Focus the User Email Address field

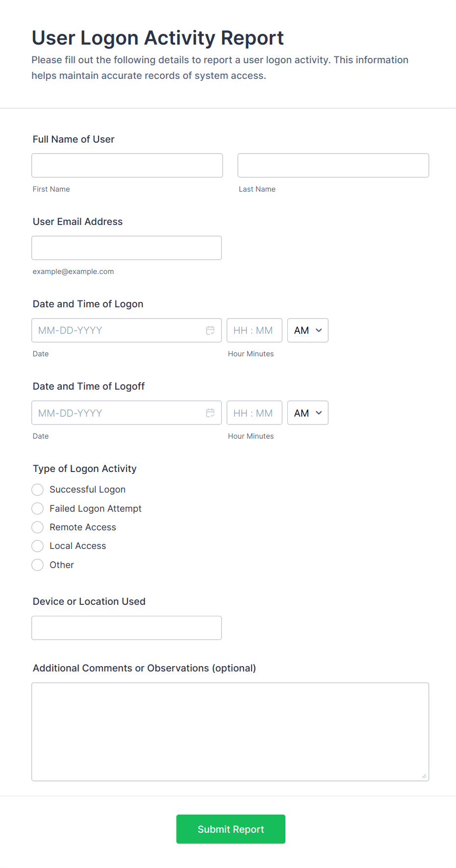[x=127, y=248]
